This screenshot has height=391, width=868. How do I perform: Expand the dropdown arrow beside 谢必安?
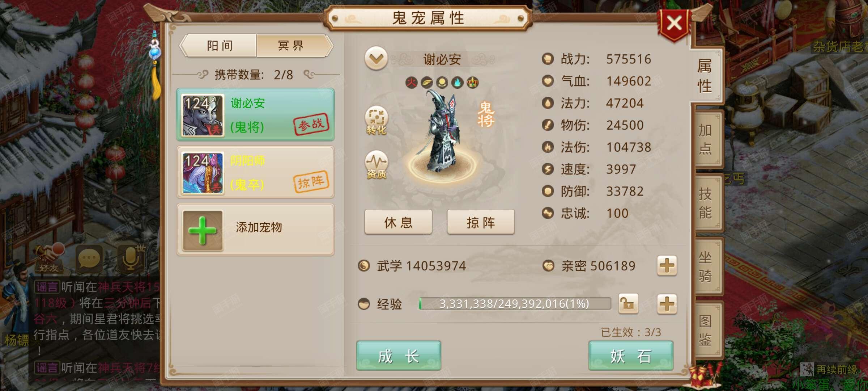coord(376,58)
